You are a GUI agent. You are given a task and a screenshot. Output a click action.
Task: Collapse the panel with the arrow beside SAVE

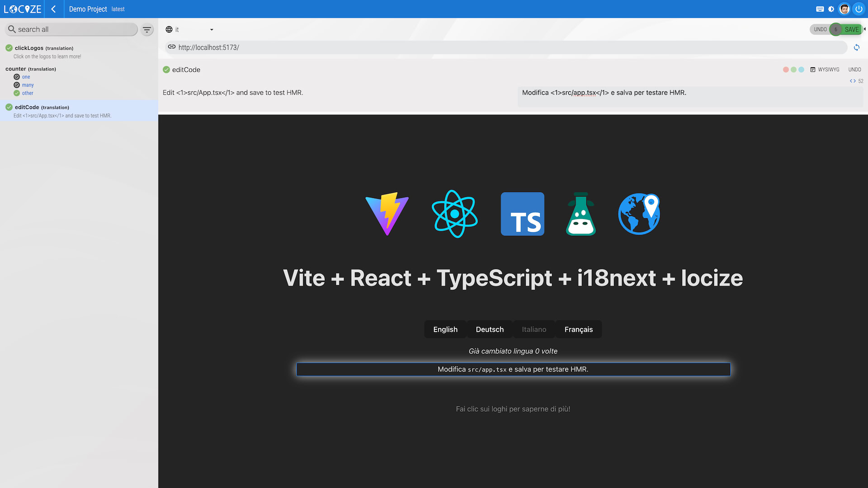pyautogui.click(x=865, y=29)
